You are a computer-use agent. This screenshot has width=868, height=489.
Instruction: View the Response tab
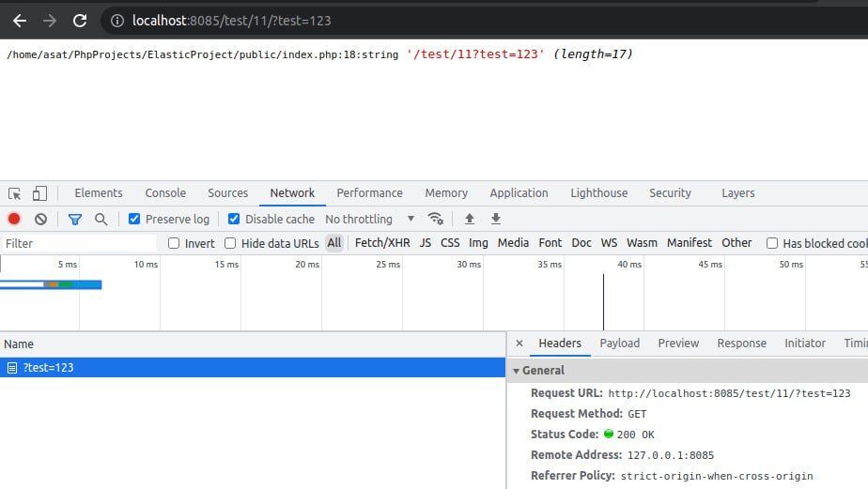(742, 344)
